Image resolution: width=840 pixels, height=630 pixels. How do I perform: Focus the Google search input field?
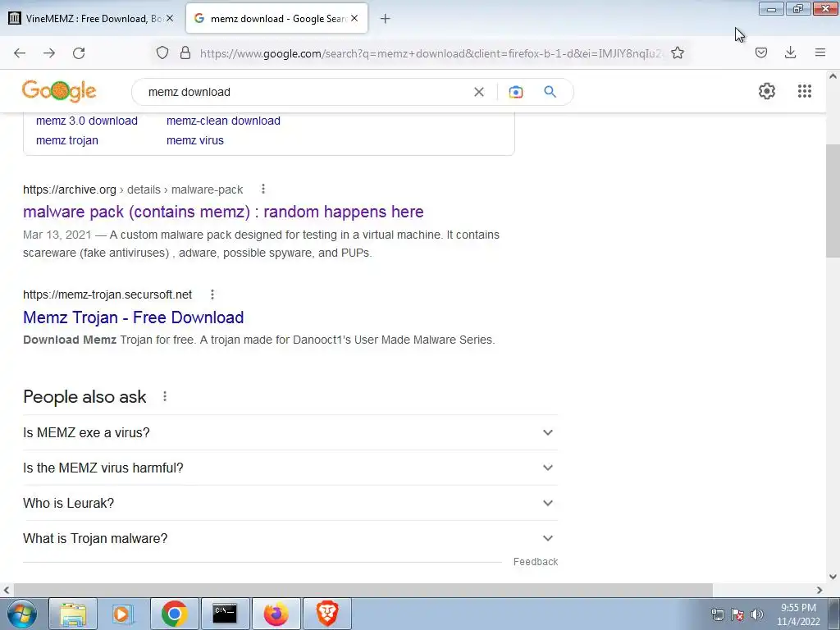tap(305, 92)
